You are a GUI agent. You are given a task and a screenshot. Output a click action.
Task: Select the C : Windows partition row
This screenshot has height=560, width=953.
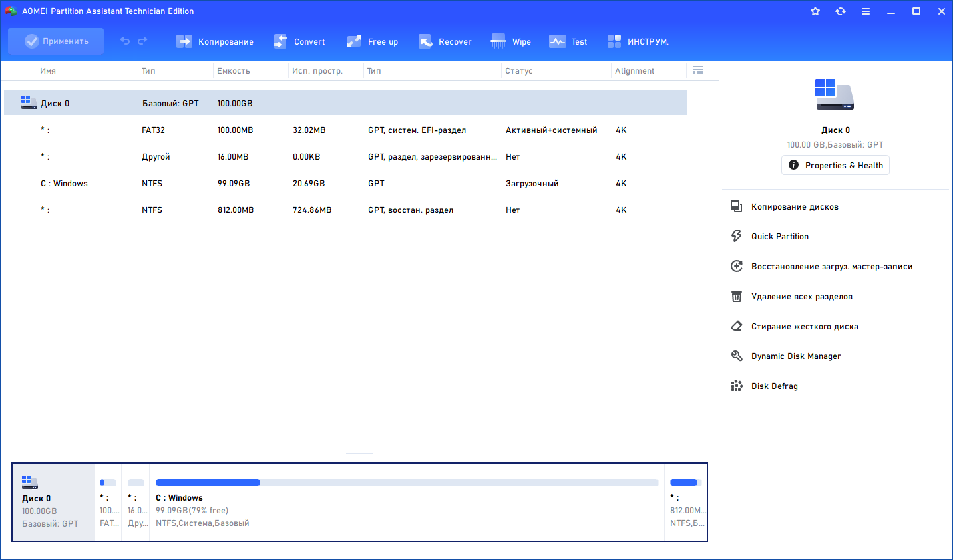coord(345,184)
